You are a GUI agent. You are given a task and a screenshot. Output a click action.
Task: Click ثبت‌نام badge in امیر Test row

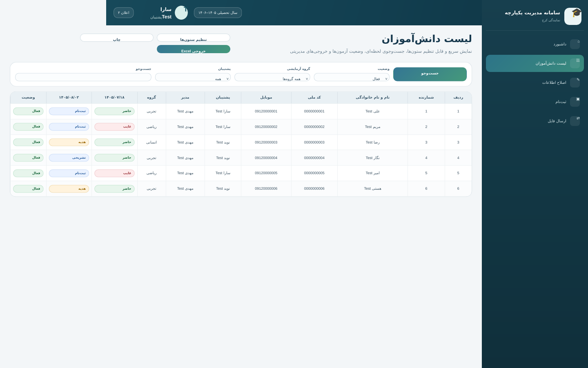(x=69, y=173)
